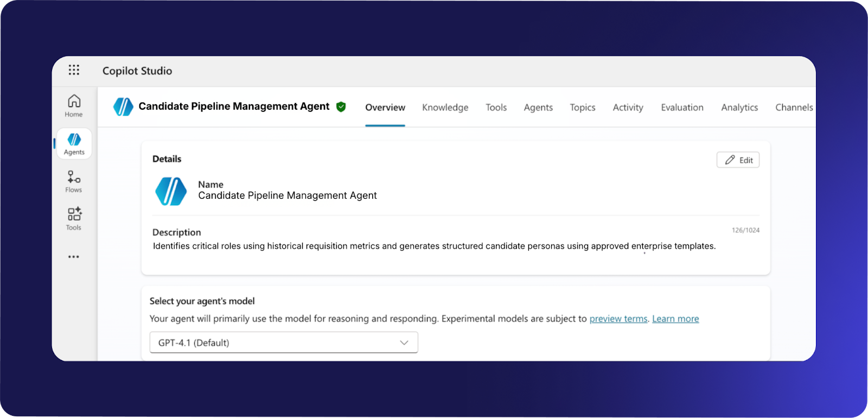Click the green verified shield badge
Viewport: 868px width, 418px height.
tap(341, 107)
